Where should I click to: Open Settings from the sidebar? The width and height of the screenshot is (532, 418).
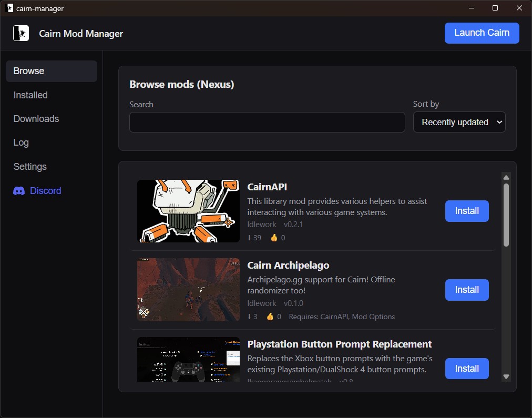[x=30, y=167]
